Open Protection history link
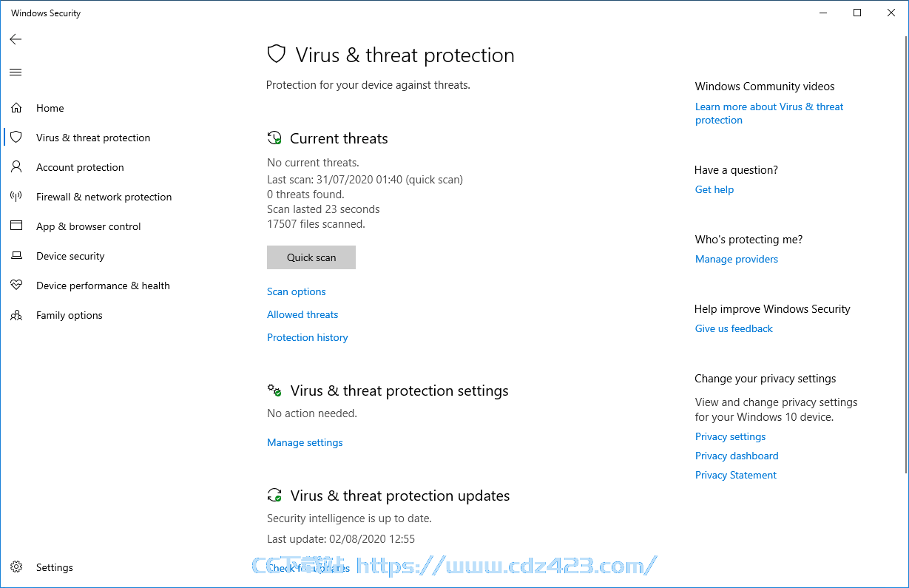 tap(307, 337)
